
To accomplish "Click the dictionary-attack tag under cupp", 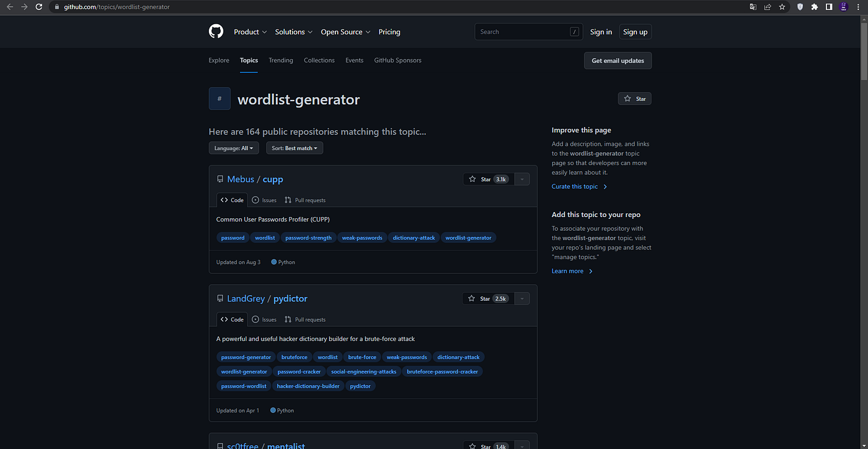I will [414, 238].
